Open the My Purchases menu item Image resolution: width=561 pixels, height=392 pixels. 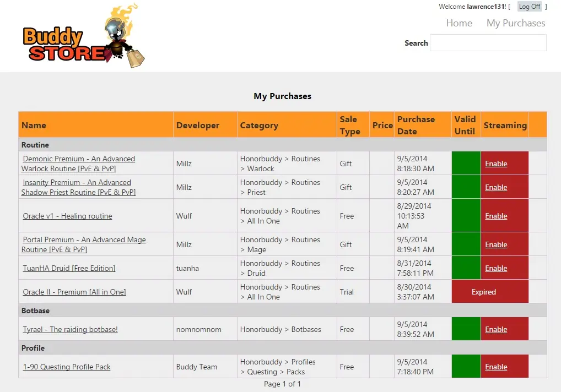[x=516, y=23]
